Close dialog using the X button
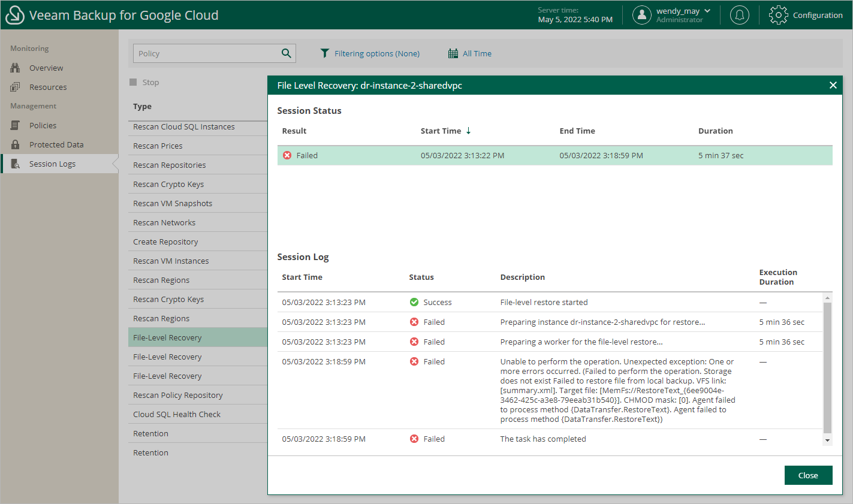The height and width of the screenshot is (504, 853). click(x=833, y=85)
